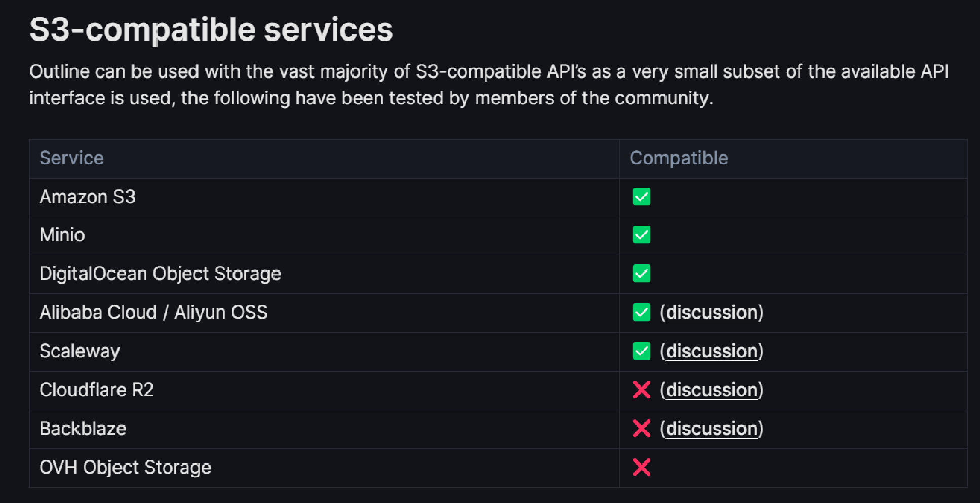The image size is (980, 503).
Task: Click the red X for Cloudflare R2
Action: point(641,390)
